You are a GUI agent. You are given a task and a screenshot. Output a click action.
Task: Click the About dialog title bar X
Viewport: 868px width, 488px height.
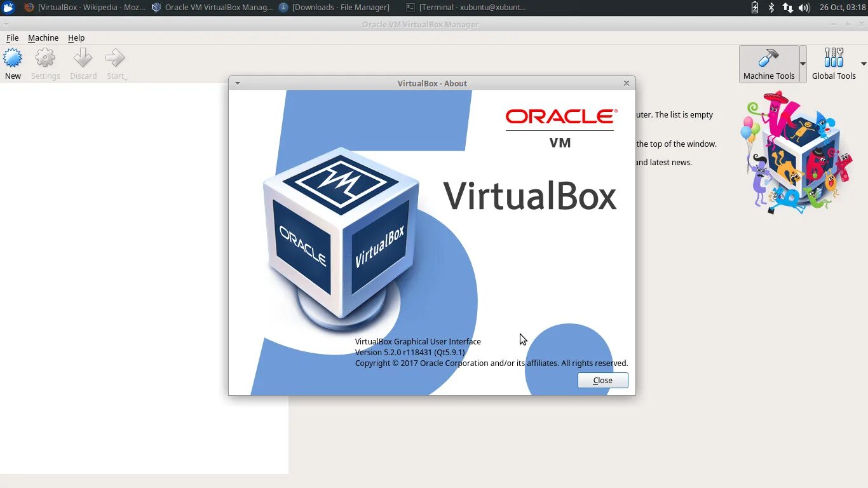click(627, 83)
